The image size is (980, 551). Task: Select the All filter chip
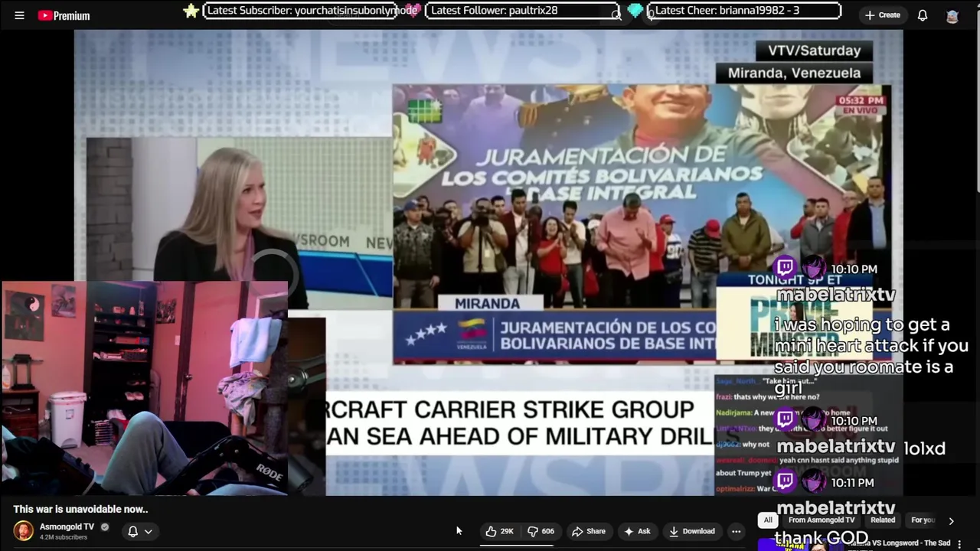(x=768, y=520)
